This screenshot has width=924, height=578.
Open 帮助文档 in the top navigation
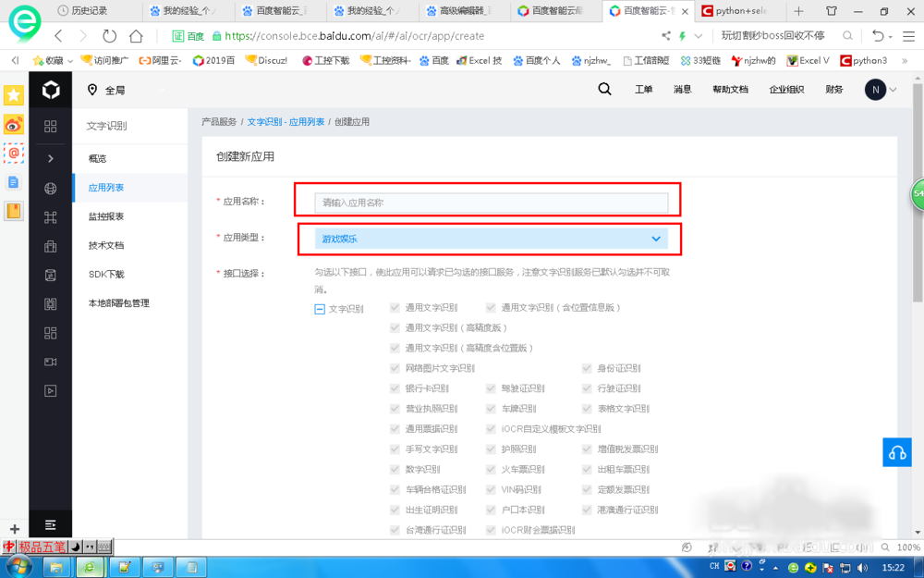(730, 90)
